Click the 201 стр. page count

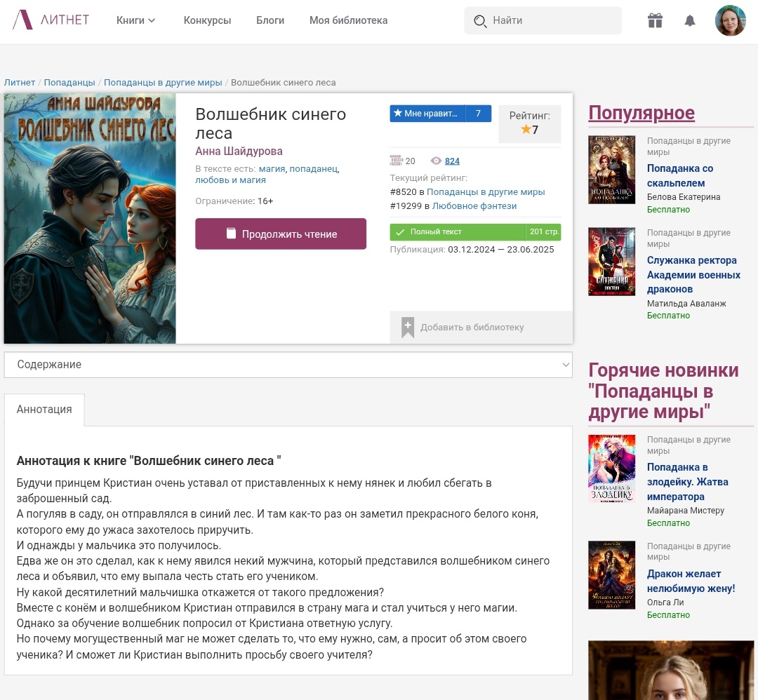(544, 232)
